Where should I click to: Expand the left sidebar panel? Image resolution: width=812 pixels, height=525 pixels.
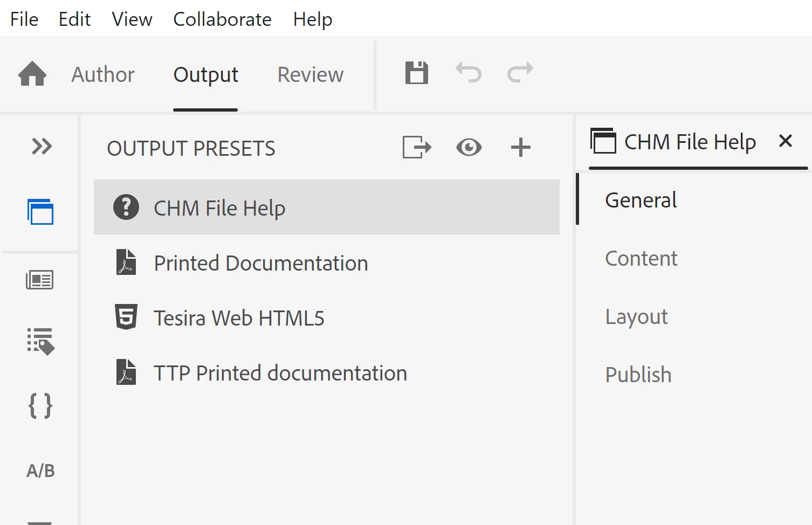coord(42,146)
